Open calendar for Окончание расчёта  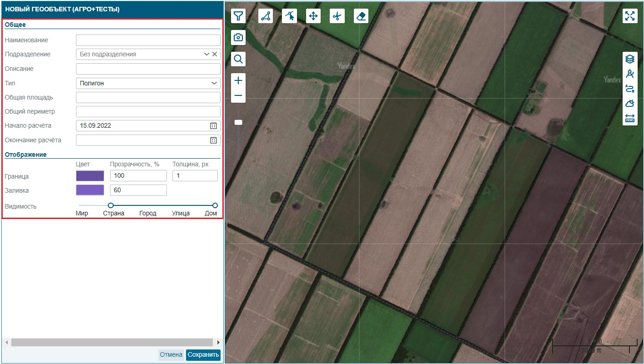point(213,140)
